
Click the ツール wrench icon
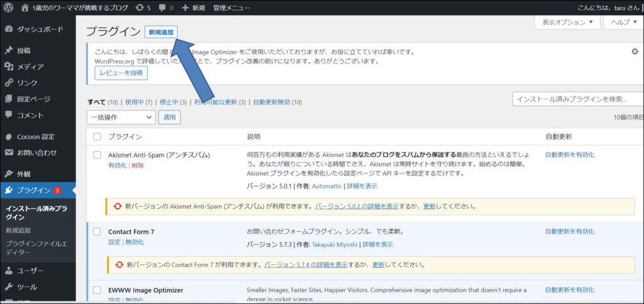9,287
